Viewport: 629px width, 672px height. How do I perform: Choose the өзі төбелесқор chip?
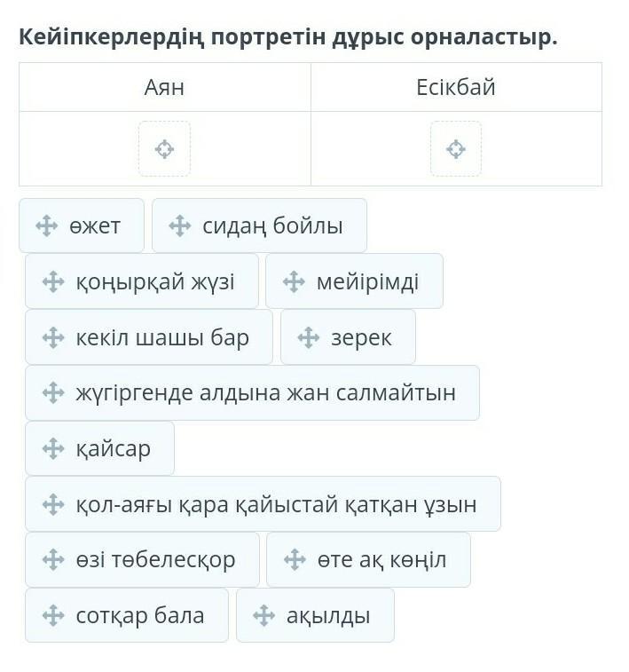click(x=142, y=559)
